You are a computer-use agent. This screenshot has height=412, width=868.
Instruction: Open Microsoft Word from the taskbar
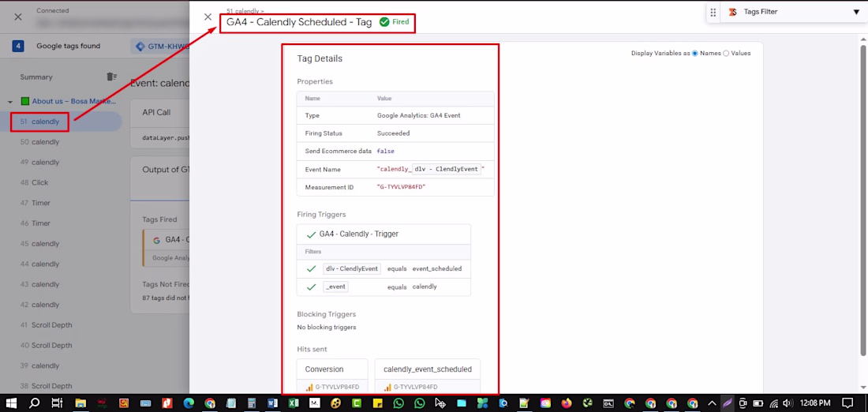click(x=272, y=403)
